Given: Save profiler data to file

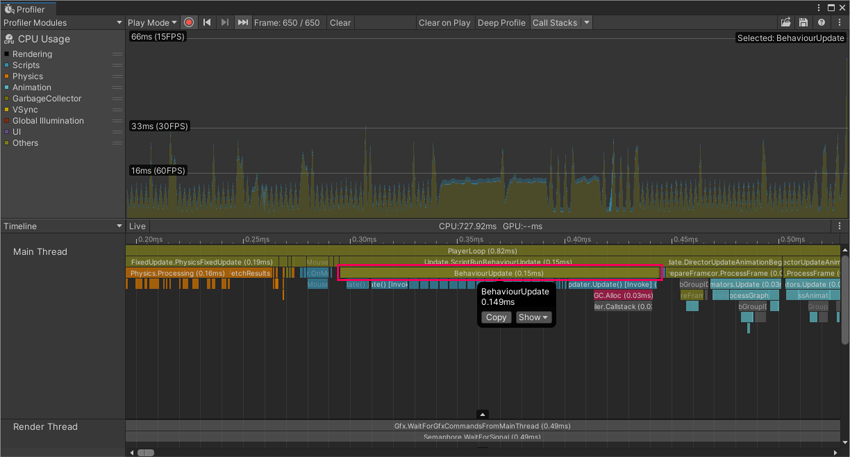Looking at the screenshot, I should [x=803, y=22].
